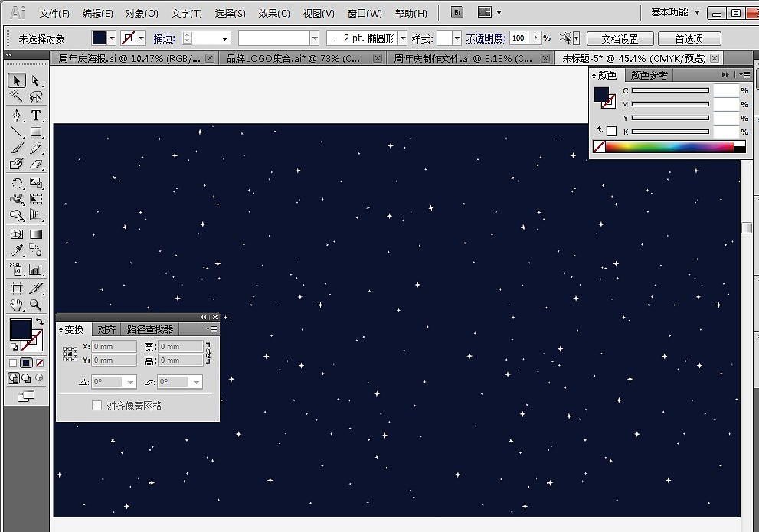
Task: Open the fill color dropdown in control bar
Action: [x=112, y=38]
